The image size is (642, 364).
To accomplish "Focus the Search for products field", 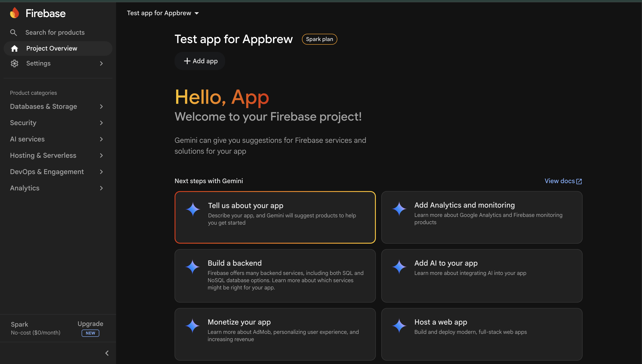I will click(x=58, y=32).
